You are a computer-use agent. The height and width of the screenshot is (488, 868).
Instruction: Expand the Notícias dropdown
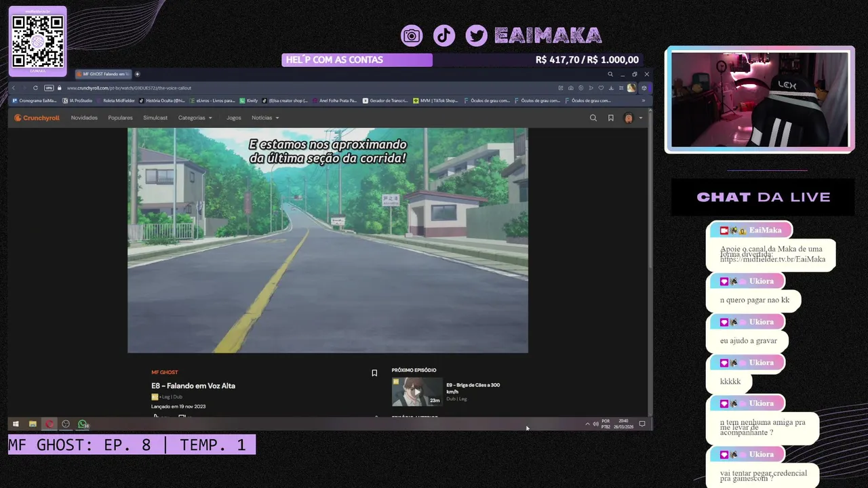click(265, 118)
